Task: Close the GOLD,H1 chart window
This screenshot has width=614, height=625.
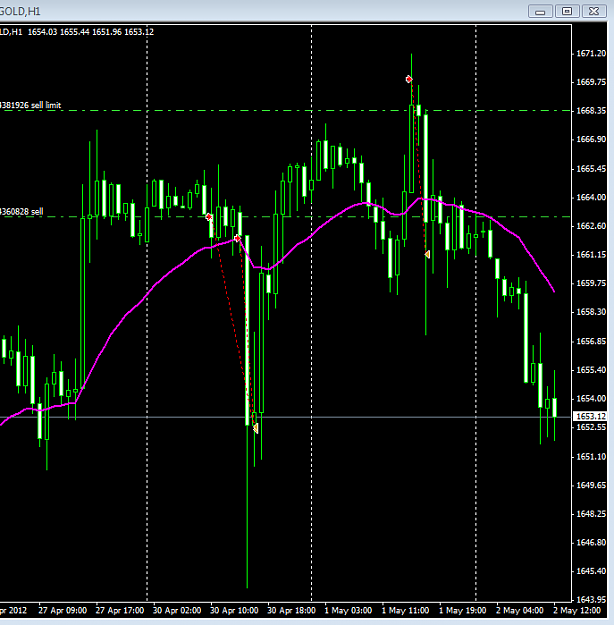Action: tap(594, 11)
